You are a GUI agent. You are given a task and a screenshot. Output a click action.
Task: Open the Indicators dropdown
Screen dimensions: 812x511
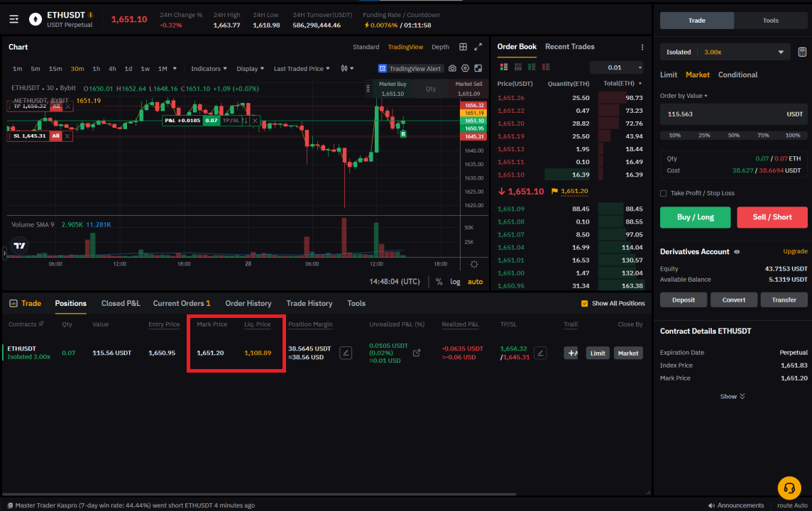tap(209, 68)
